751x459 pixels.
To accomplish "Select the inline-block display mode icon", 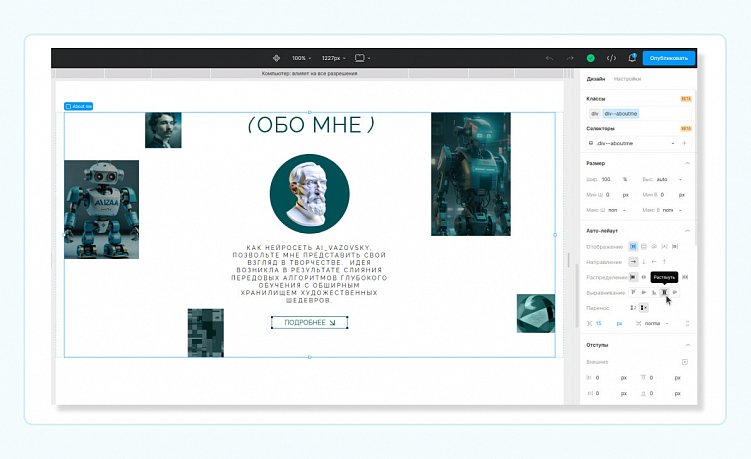I will tap(675, 246).
